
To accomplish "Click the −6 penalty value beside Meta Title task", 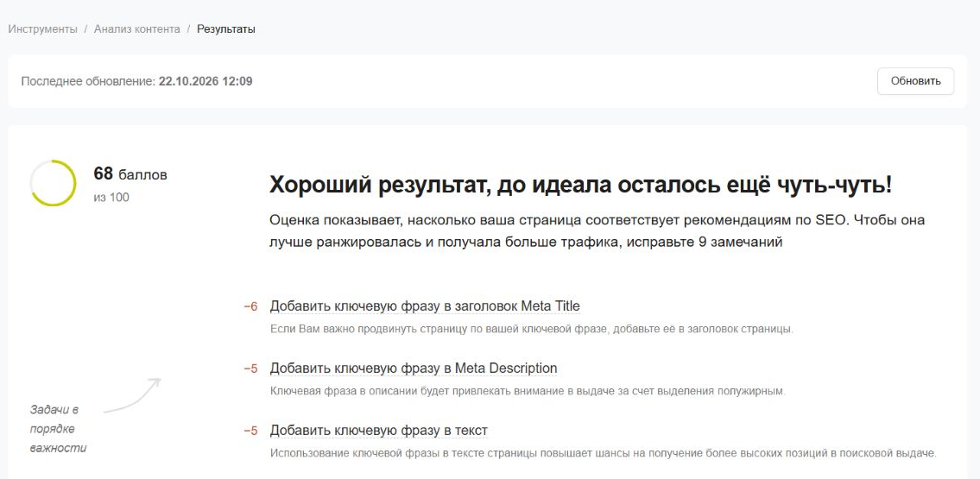I will [x=250, y=306].
